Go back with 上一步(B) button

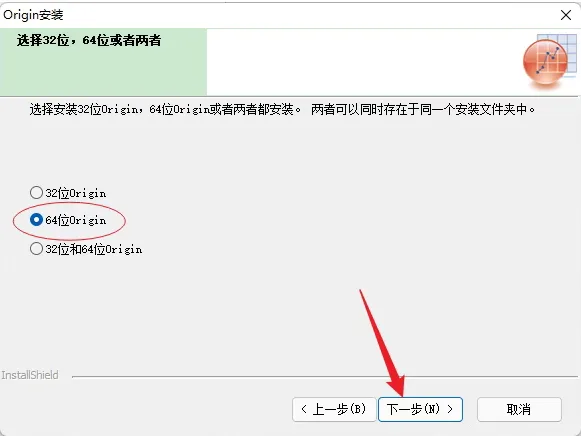point(334,409)
